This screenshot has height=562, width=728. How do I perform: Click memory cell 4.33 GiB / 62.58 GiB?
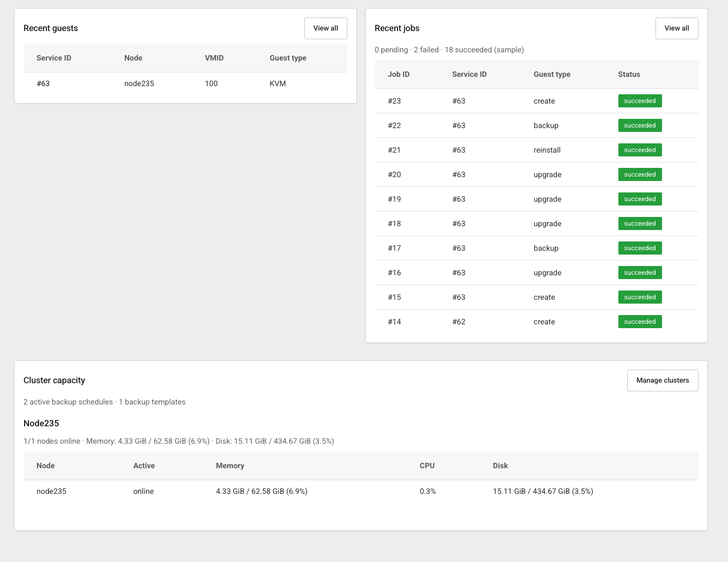click(x=262, y=491)
